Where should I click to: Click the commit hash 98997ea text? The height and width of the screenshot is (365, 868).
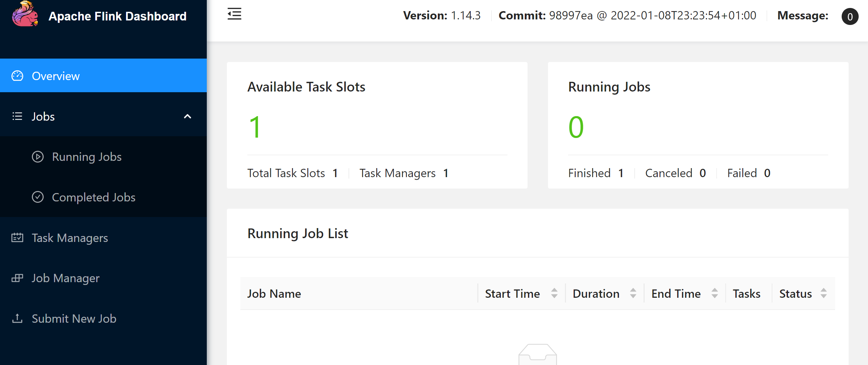[571, 16]
